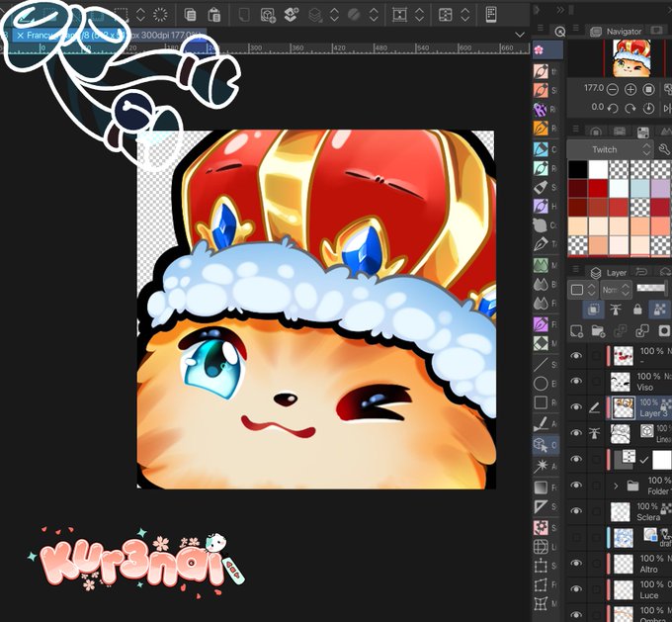Click the 3D cube icon in the command bar
The width and height of the screenshot is (672, 622).
point(268,15)
